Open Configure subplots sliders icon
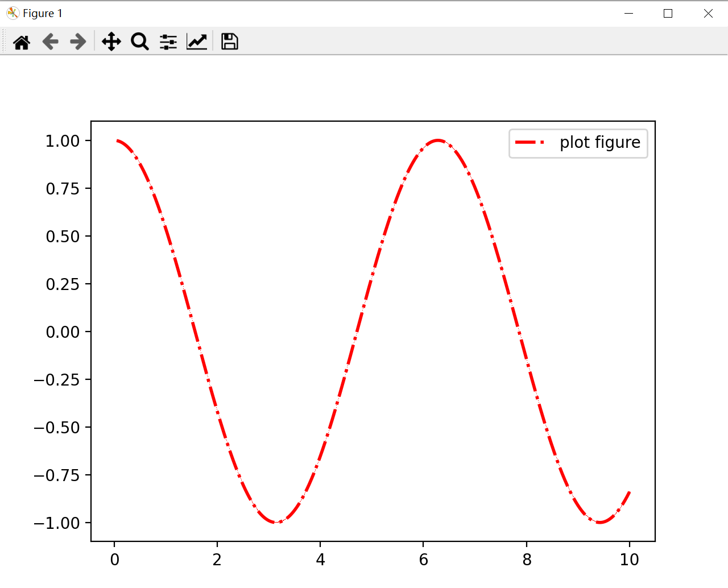Viewport: 728px width, 588px height. tap(168, 42)
